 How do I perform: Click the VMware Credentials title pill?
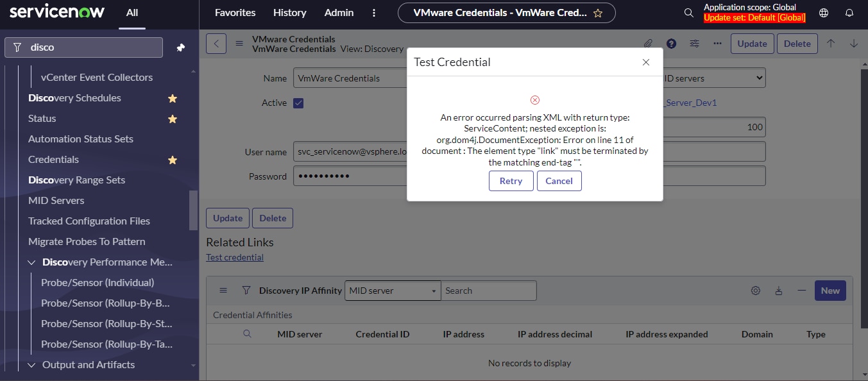pyautogui.click(x=507, y=13)
